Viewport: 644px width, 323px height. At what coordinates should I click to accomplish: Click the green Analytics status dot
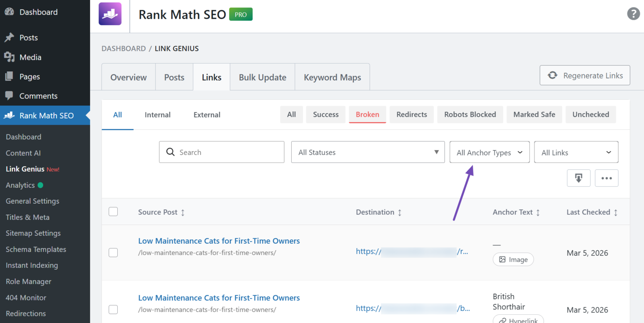[40, 185]
